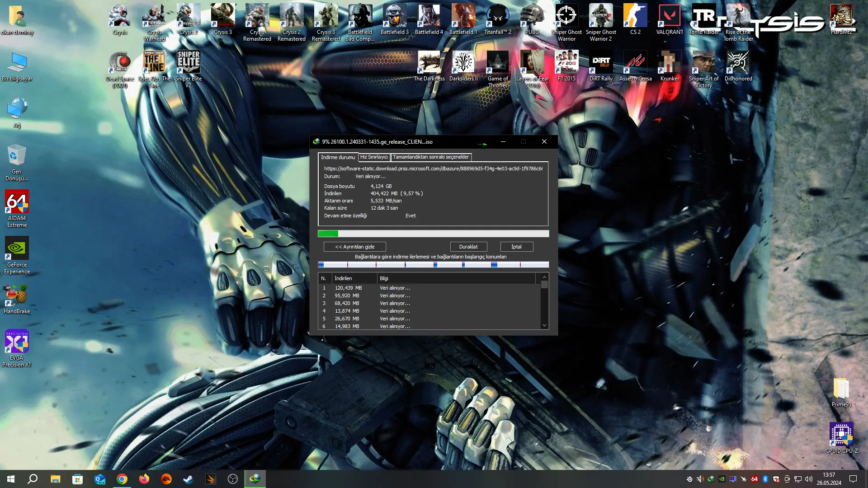Open Spec Ops The Line icon
The height and width of the screenshot is (488, 868).
pyautogui.click(x=154, y=69)
